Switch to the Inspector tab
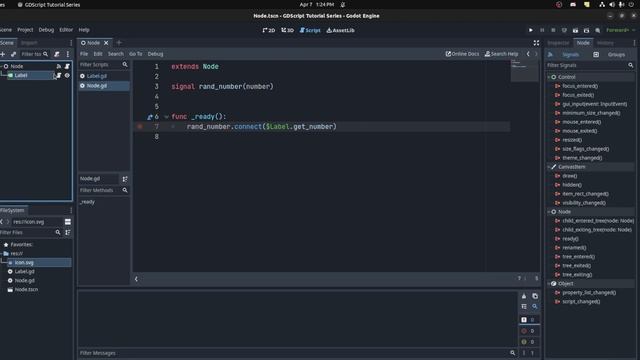The width and height of the screenshot is (640, 360). tap(558, 43)
